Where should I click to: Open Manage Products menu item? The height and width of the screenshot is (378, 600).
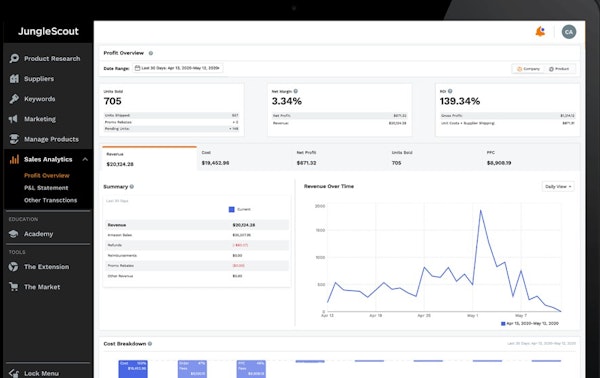51,139
